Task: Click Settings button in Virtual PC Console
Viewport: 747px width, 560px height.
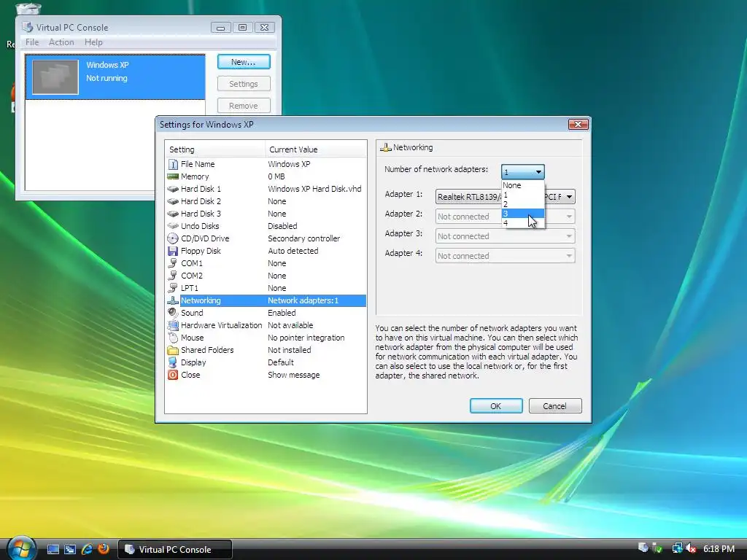Action: (x=244, y=84)
